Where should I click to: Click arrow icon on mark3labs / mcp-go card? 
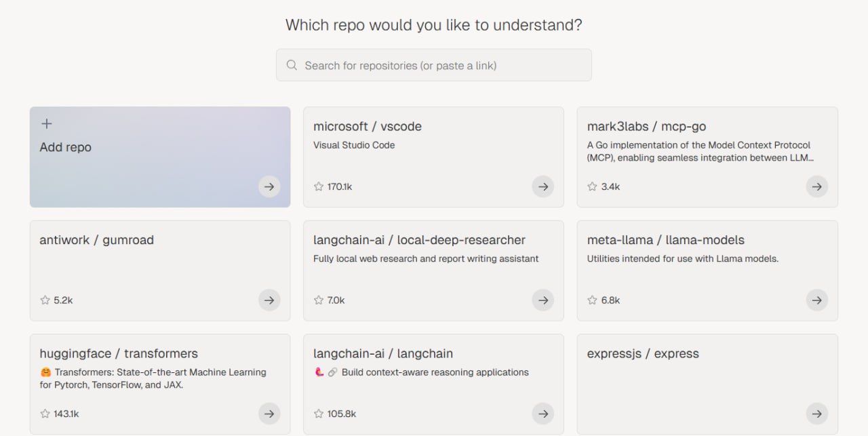tap(816, 186)
